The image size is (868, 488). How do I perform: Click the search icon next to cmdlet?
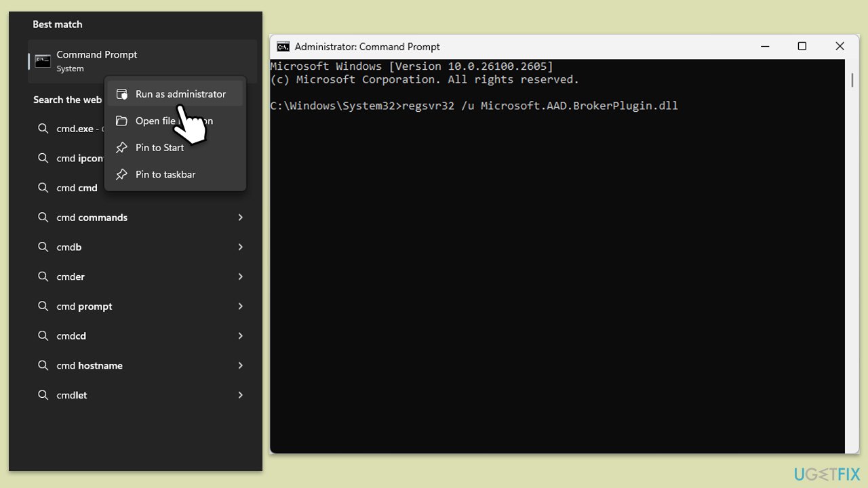click(x=43, y=395)
